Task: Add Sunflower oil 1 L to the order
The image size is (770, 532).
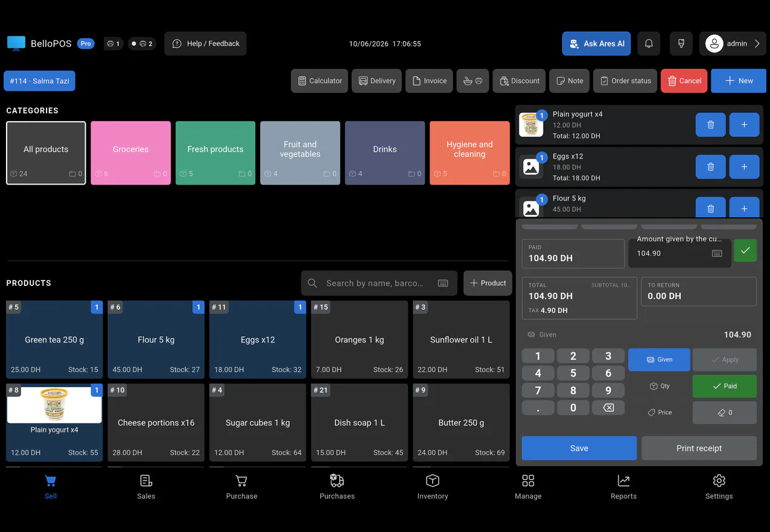Action: click(461, 340)
